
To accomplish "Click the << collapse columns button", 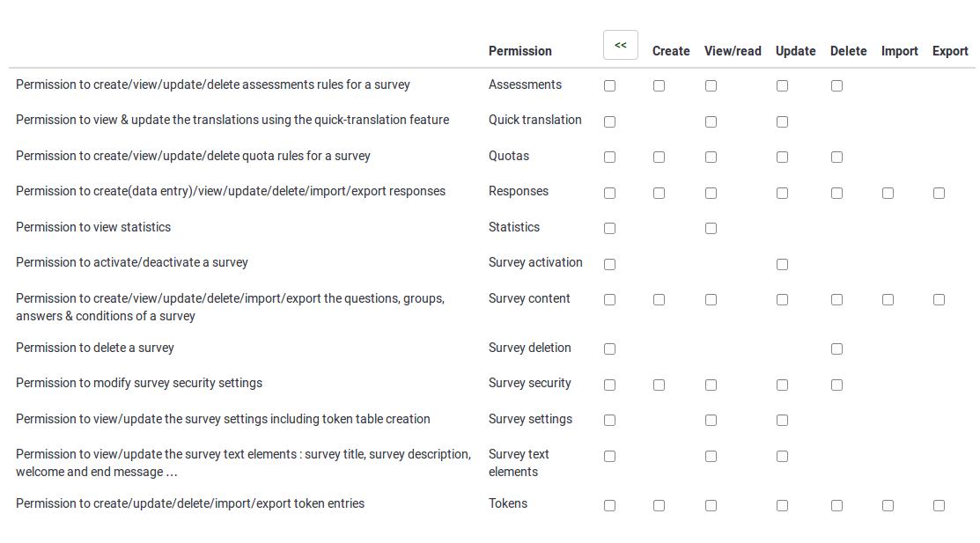I will 620,45.
